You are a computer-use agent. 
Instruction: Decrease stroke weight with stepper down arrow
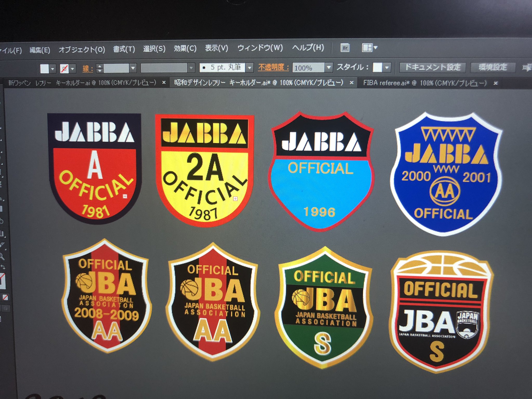(100, 71)
